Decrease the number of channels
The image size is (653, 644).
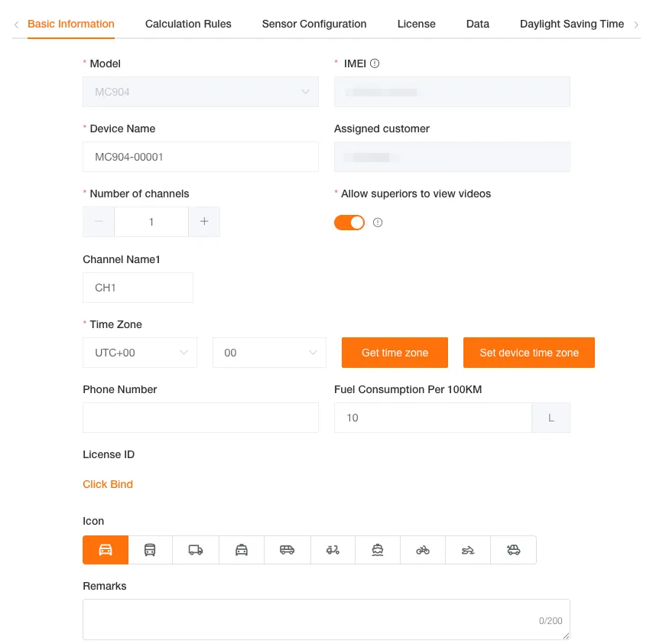(99, 222)
